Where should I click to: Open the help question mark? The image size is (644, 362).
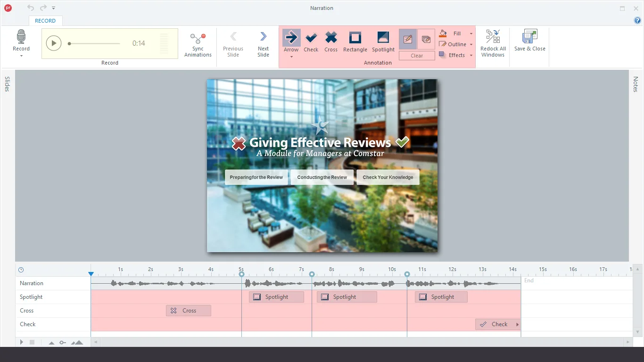pyautogui.click(x=638, y=21)
